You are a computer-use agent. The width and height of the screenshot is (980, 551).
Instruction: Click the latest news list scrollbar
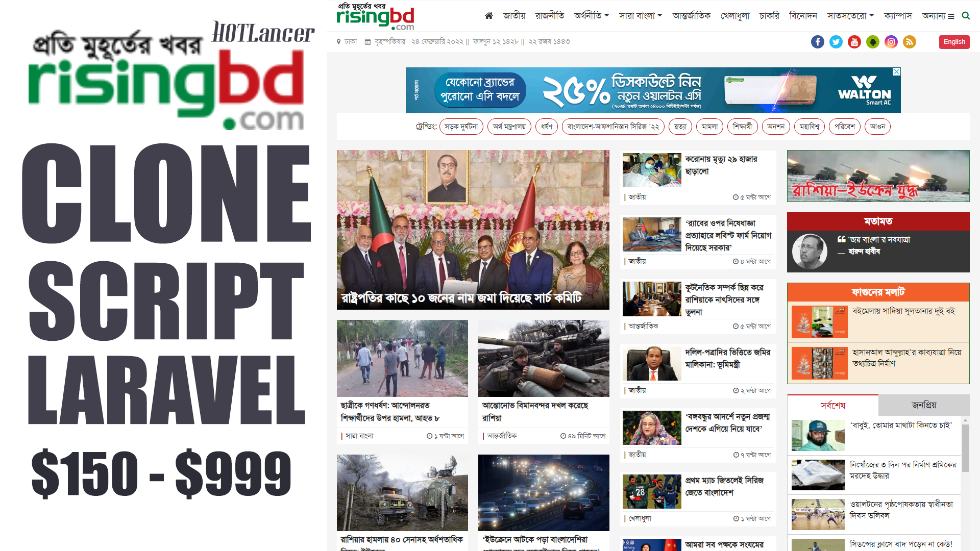(965, 449)
